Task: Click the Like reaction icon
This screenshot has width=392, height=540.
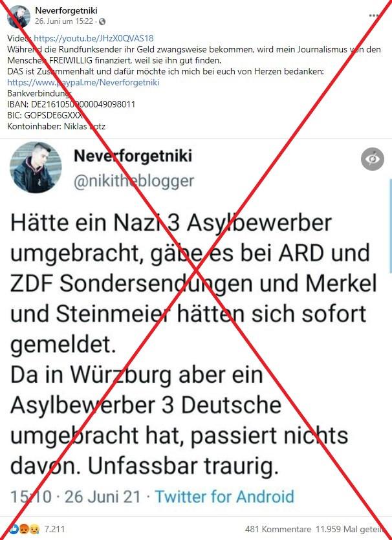Action: (14, 528)
